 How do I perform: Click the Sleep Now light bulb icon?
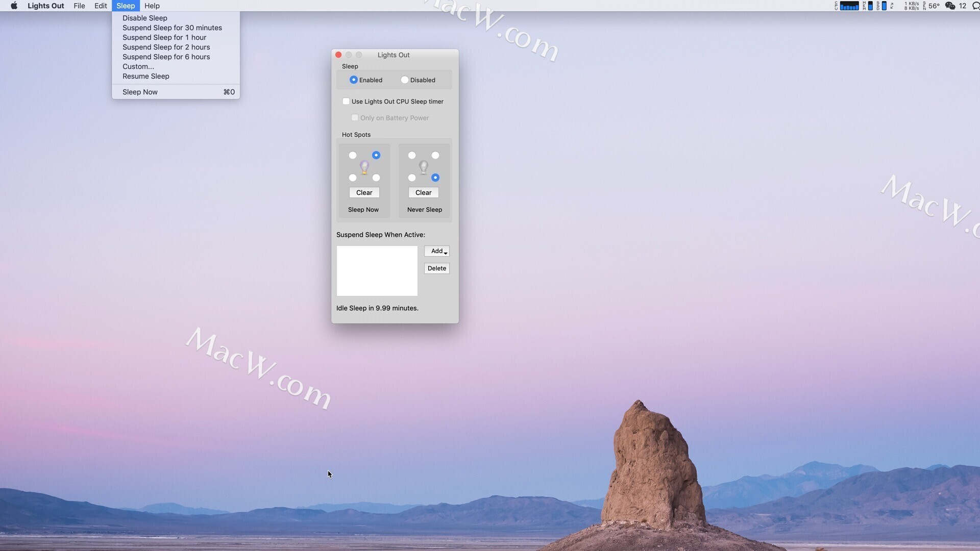pos(364,167)
